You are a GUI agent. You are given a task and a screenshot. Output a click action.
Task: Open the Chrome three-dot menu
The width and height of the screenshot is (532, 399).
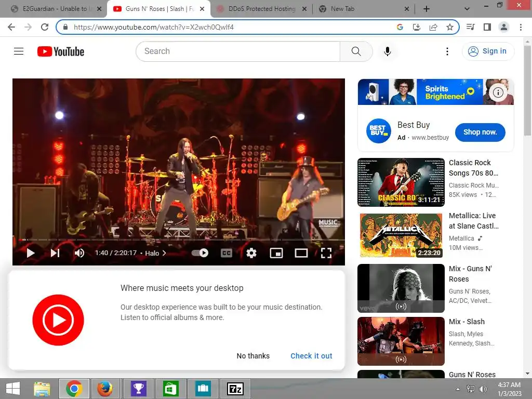[x=521, y=27]
